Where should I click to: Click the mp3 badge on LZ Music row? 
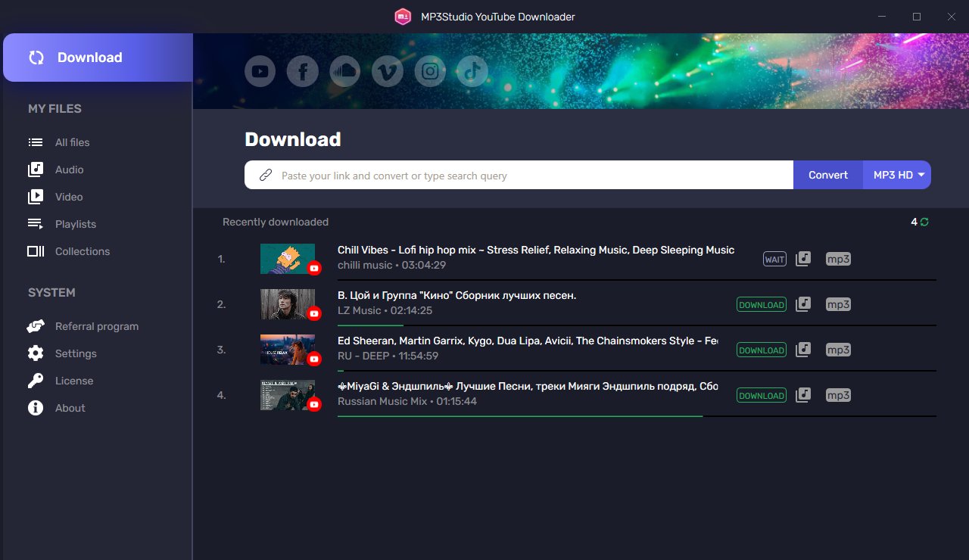click(838, 304)
